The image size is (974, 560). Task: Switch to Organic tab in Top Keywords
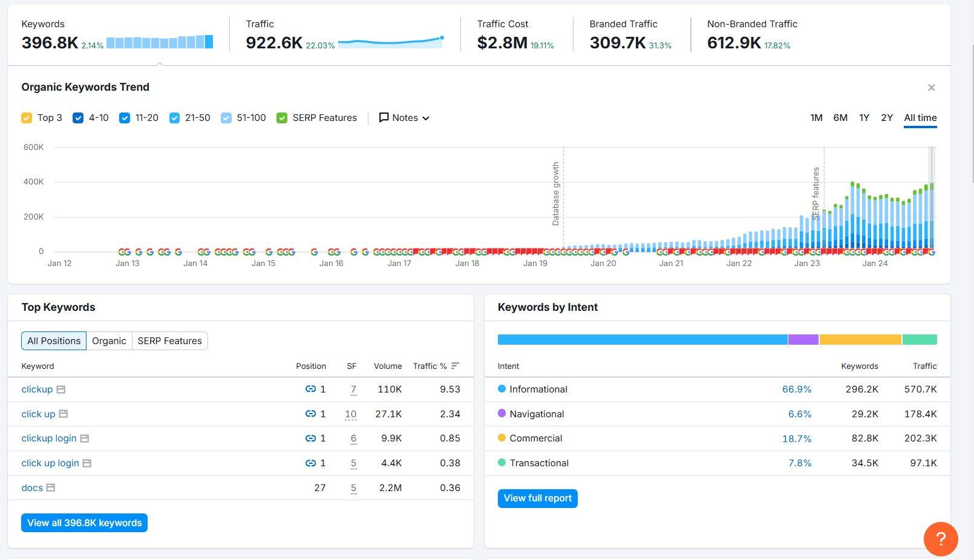click(109, 341)
